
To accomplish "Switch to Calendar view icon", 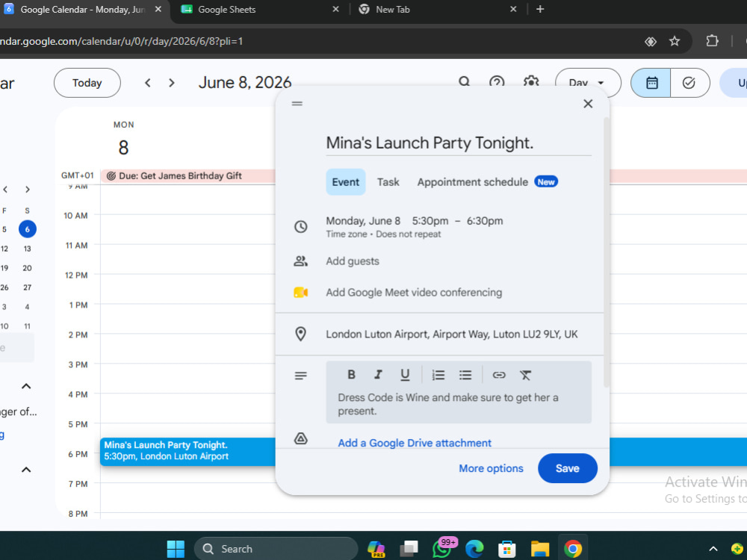I will click(651, 83).
